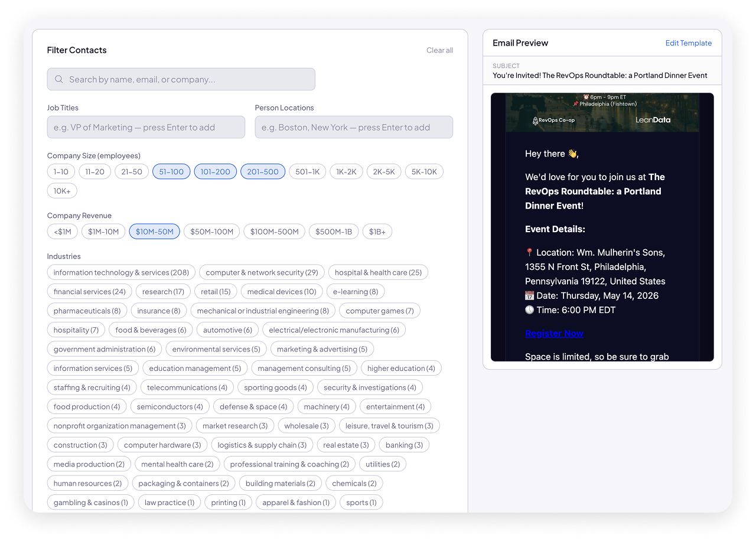This screenshot has height=541, width=756.
Task: Select the banking industry filter
Action: click(404, 445)
